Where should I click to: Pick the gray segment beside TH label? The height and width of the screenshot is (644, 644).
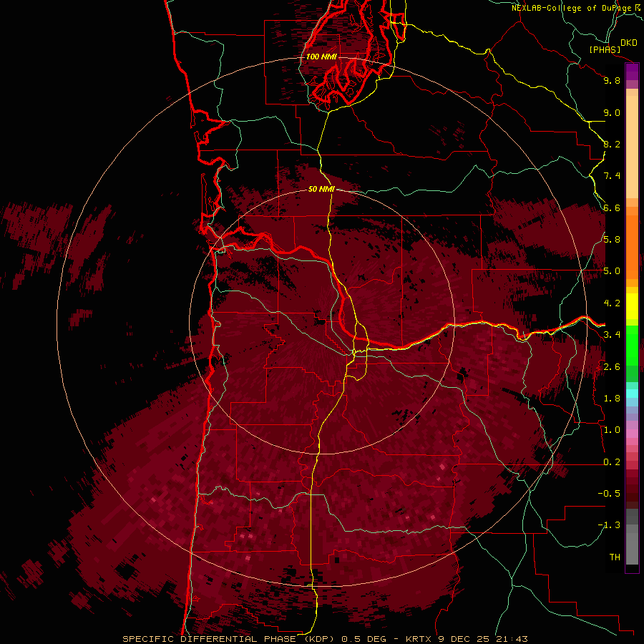[632, 548]
